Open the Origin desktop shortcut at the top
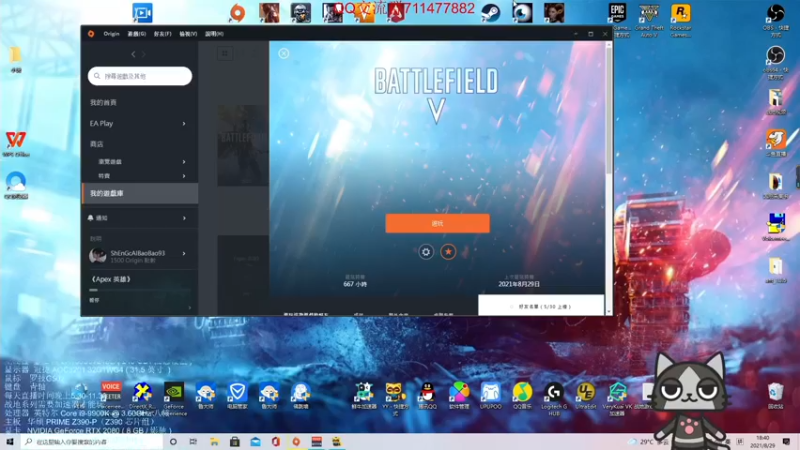This screenshot has height=450, width=800. tap(237, 13)
